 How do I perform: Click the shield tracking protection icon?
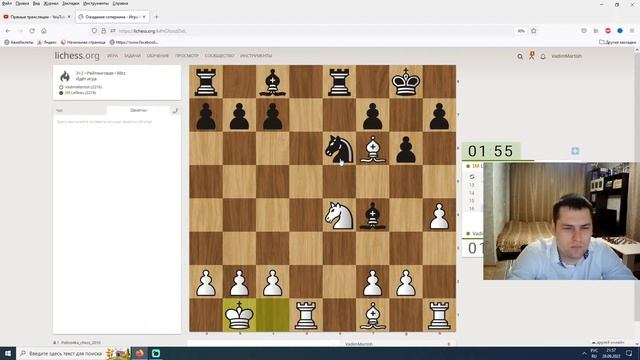click(x=94, y=31)
